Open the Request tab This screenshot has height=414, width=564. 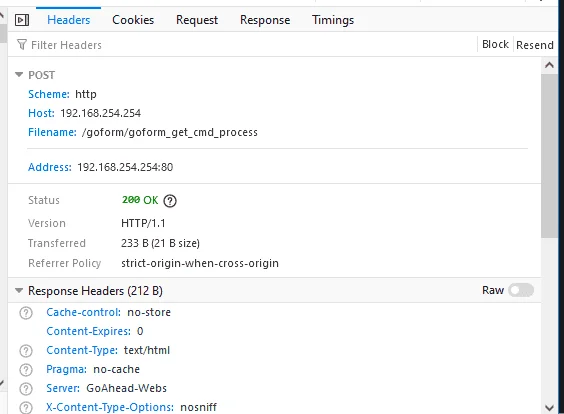tap(197, 20)
